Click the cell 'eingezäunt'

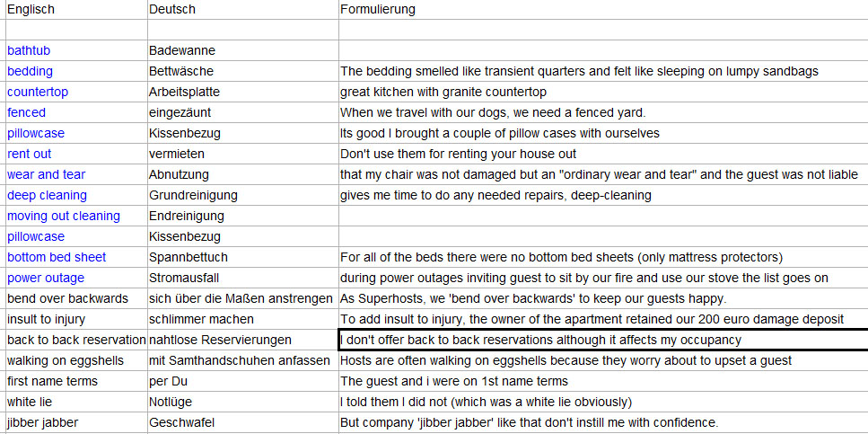(243, 112)
